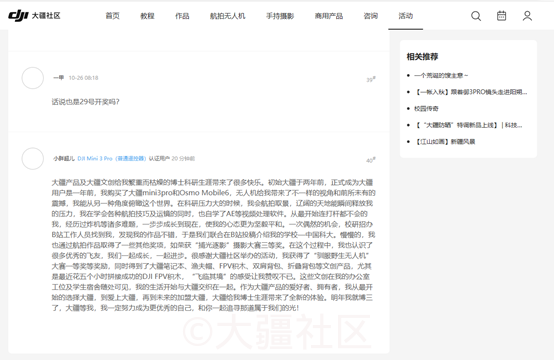Click the DJI Mini 3 Pro device tag
This screenshot has width=554, height=360.
click(112, 159)
